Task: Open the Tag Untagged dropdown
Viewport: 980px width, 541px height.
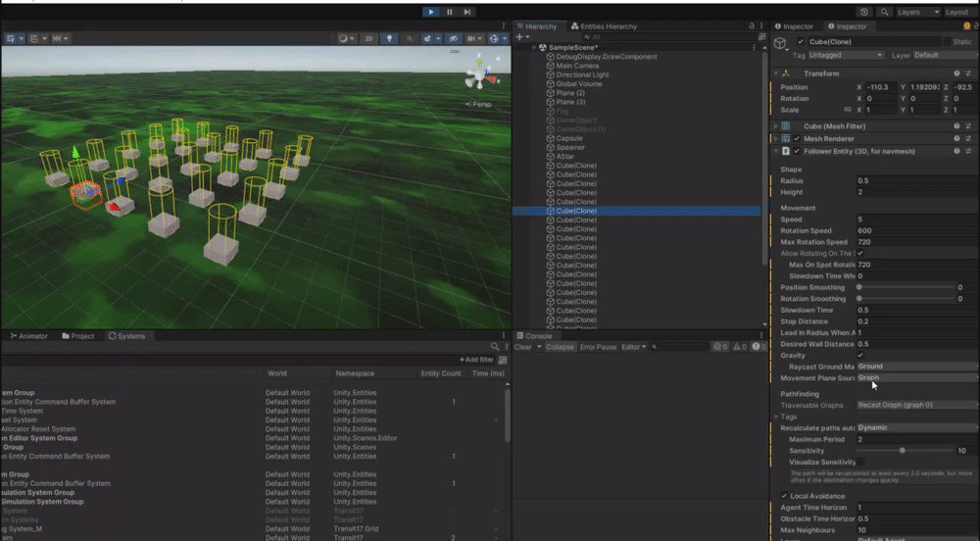Action: click(846, 56)
